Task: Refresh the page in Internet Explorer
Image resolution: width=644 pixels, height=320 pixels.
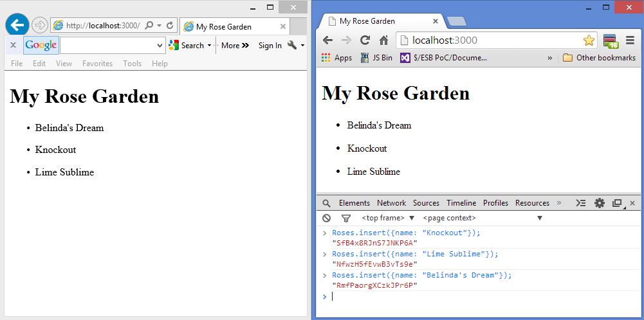Action: (170, 26)
